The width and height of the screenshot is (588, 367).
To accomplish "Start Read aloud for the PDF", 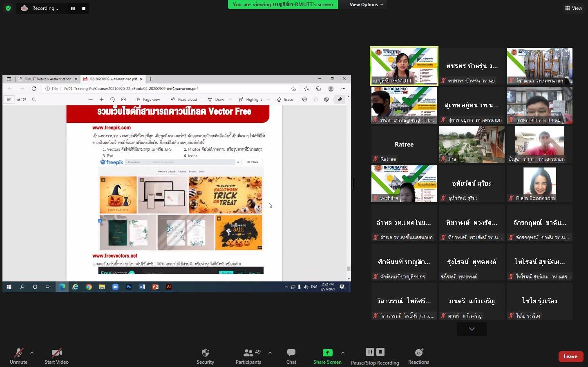I will 183,100.
